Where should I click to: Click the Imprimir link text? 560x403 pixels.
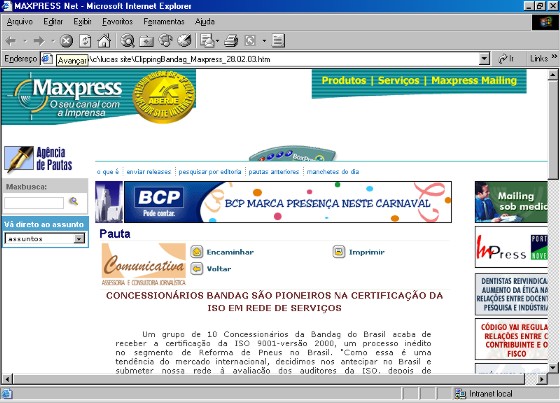coord(366,252)
